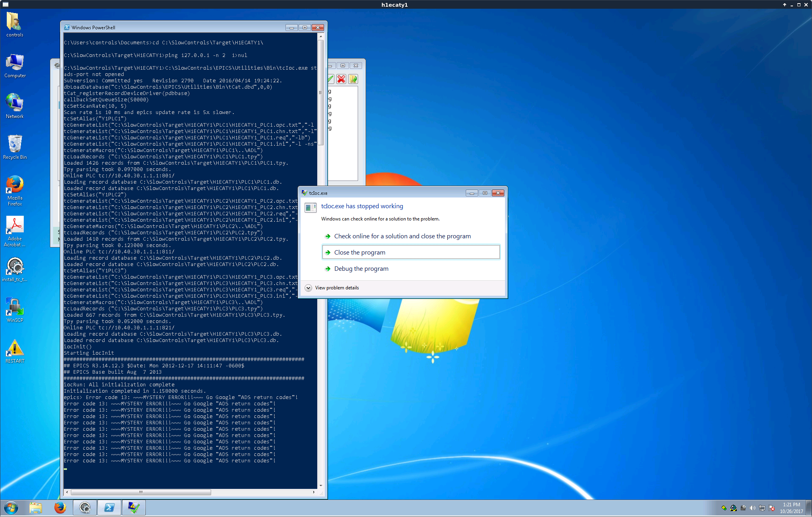Choose Debug the program option

(x=361, y=268)
